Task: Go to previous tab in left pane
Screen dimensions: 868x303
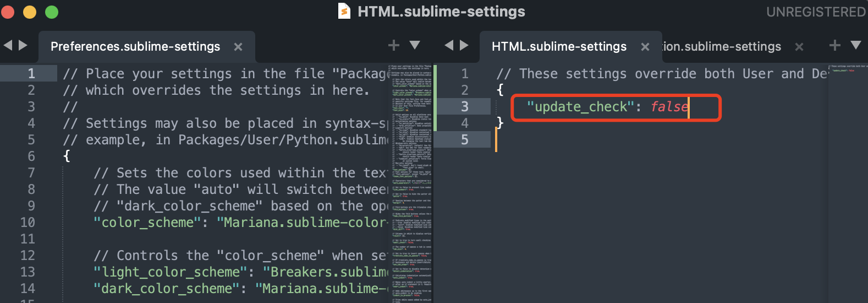Action: (x=8, y=45)
